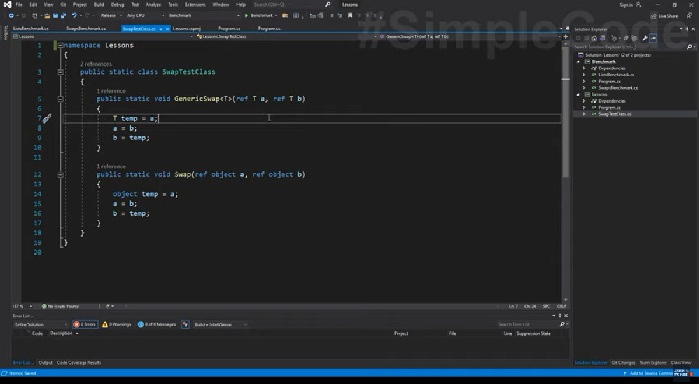Click the Navigate Backward toolbar icon

coord(11,16)
